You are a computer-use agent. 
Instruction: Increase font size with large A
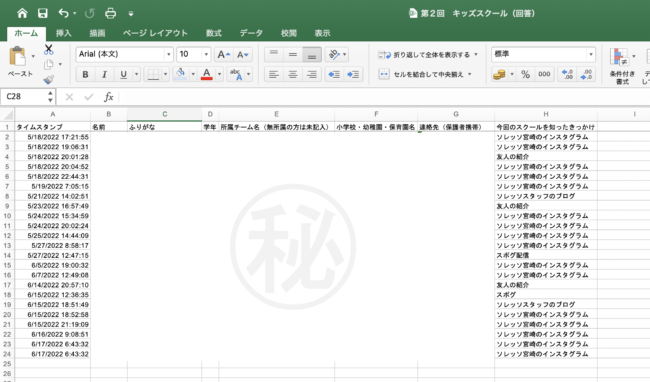[x=223, y=54]
